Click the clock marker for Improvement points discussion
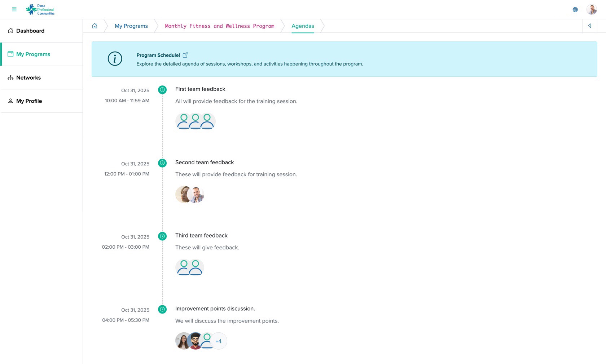 point(162,309)
